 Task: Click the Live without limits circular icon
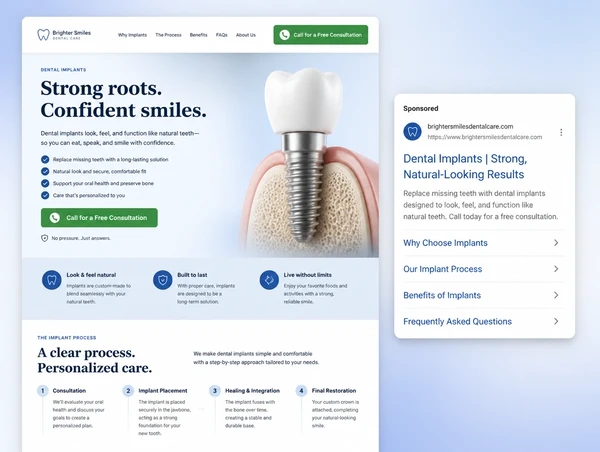[x=269, y=280]
